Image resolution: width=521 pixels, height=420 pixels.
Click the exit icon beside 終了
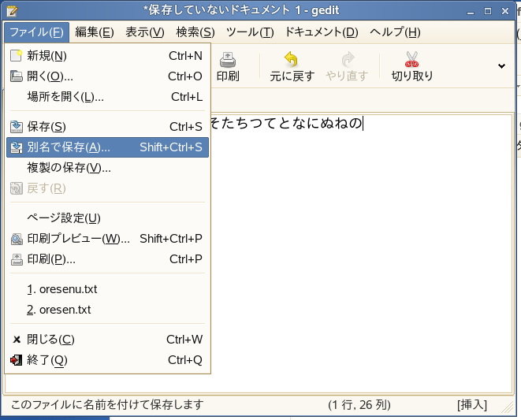(x=17, y=360)
